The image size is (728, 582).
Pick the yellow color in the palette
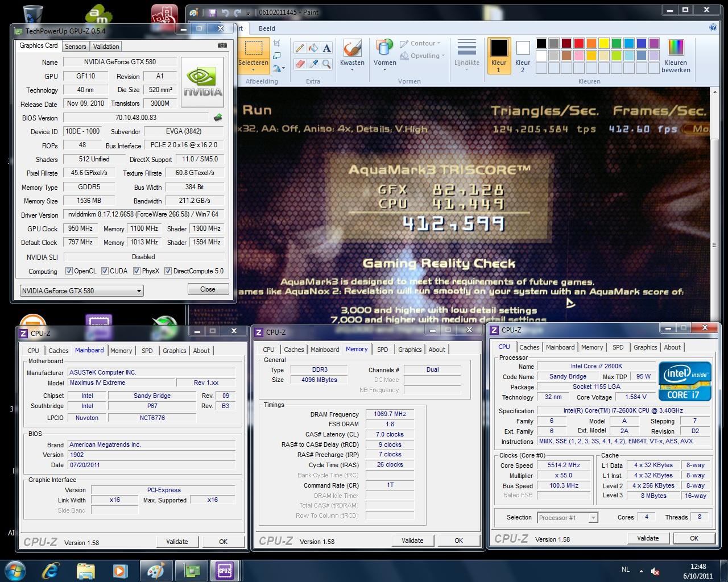(x=603, y=43)
